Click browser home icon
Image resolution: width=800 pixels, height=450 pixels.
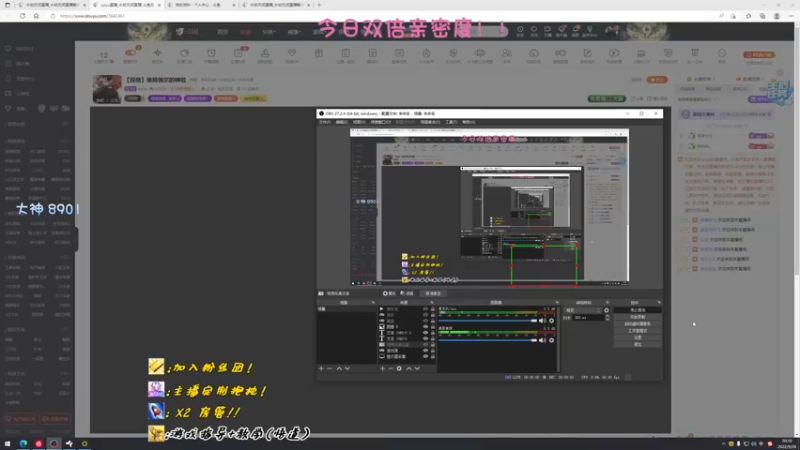pos(36,16)
